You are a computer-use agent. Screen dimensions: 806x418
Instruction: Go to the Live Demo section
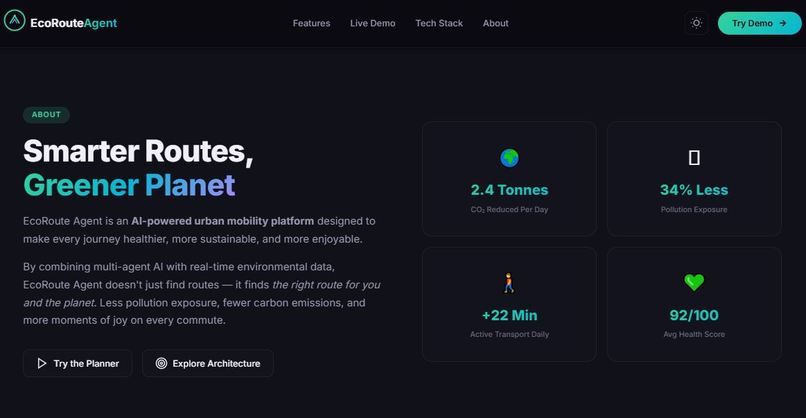tap(373, 23)
